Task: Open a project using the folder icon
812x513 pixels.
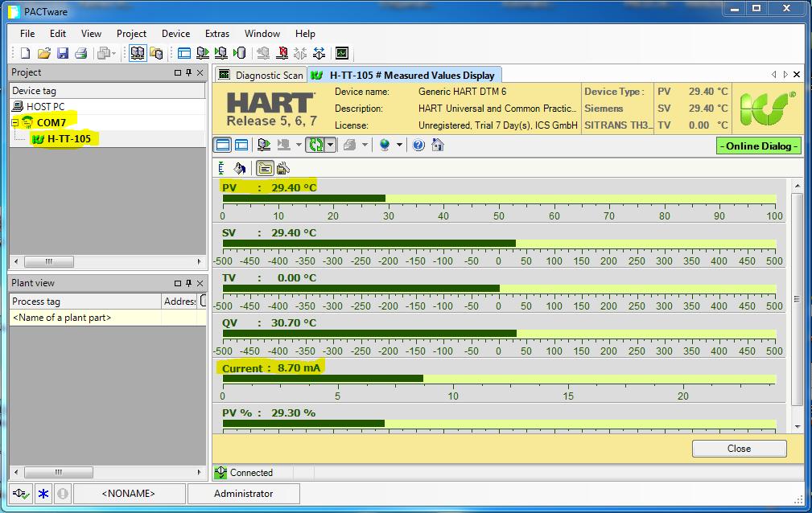Action: pyautogui.click(x=44, y=53)
